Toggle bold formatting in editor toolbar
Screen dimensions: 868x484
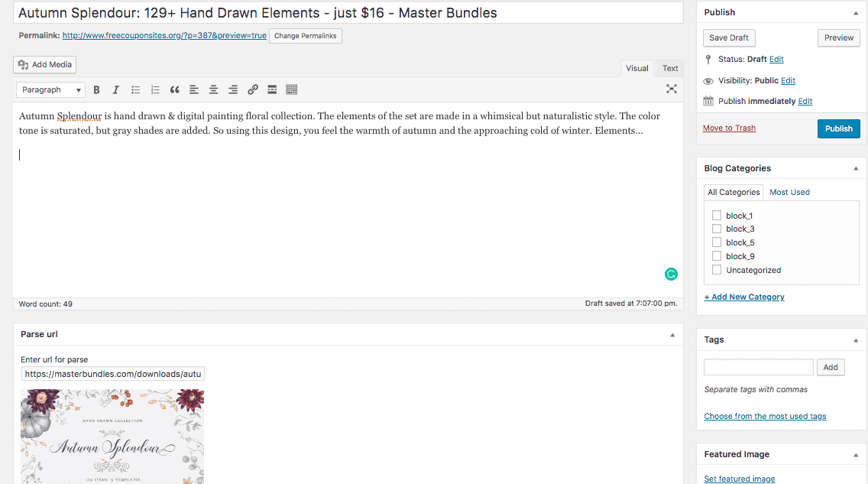(x=96, y=89)
